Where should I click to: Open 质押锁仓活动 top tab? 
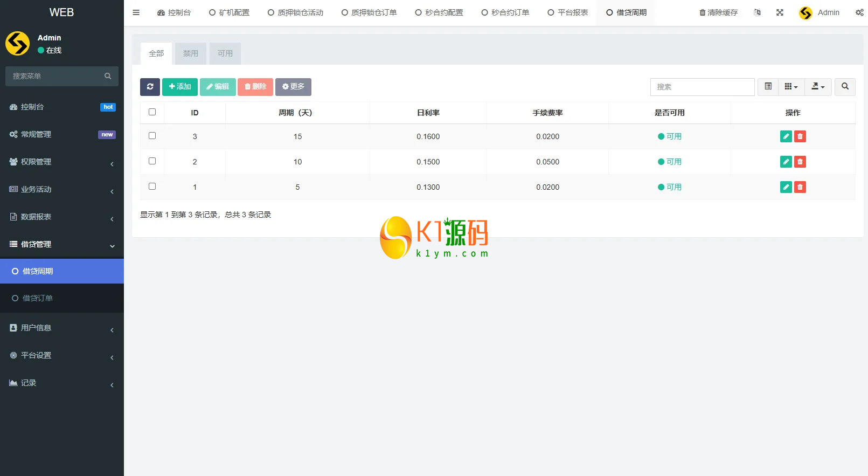(x=295, y=12)
